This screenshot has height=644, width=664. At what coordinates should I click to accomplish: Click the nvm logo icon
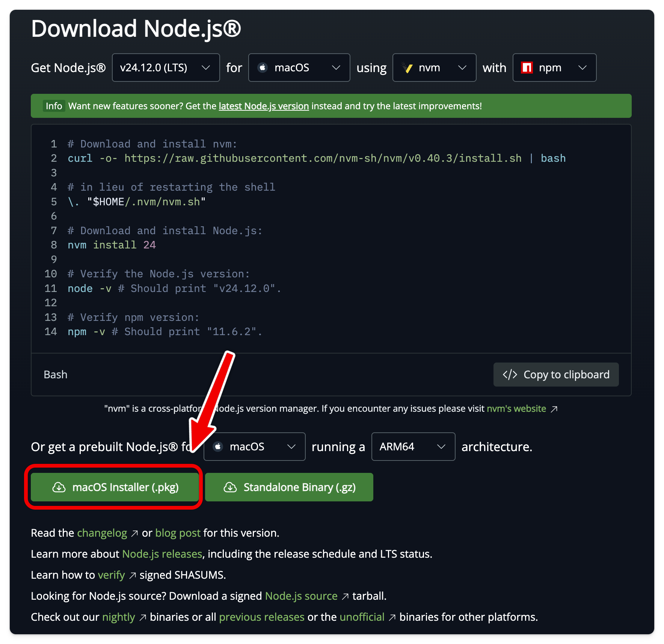(407, 68)
